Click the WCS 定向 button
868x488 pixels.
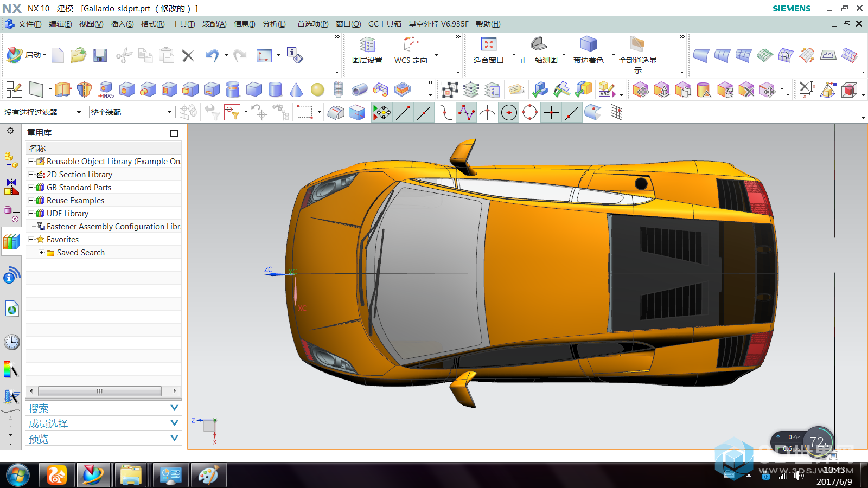tap(411, 50)
